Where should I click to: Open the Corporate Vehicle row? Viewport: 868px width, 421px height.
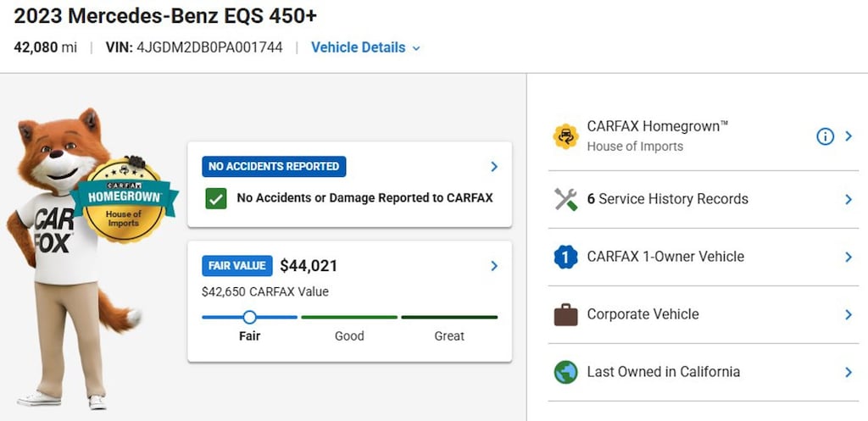point(703,314)
